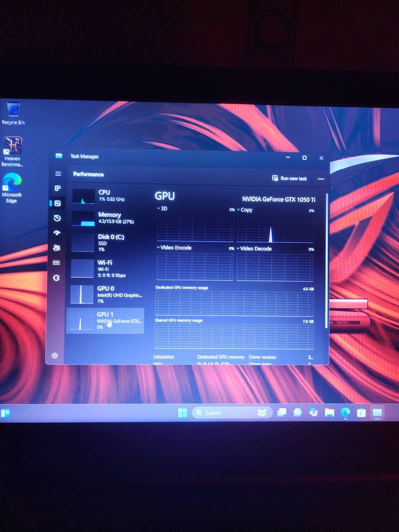Image resolution: width=399 pixels, height=532 pixels.
Task: Switch to the Users page icon
Action: click(57, 248)
